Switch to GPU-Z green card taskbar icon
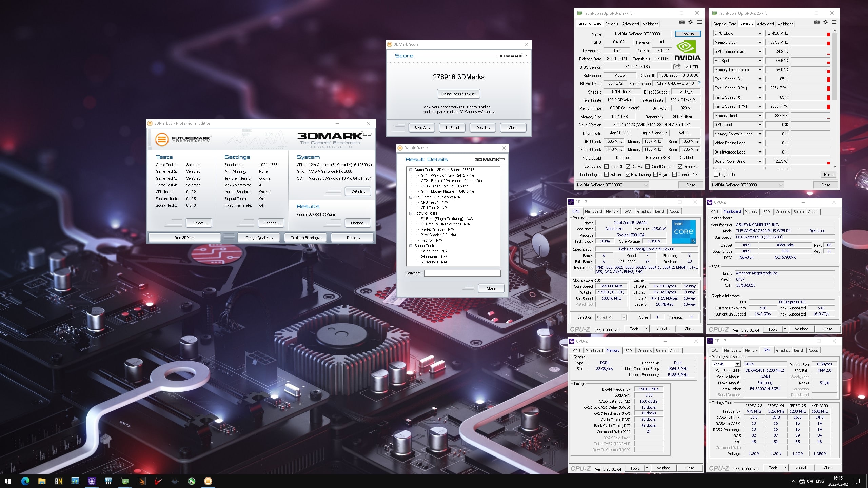 coord(125,481)
